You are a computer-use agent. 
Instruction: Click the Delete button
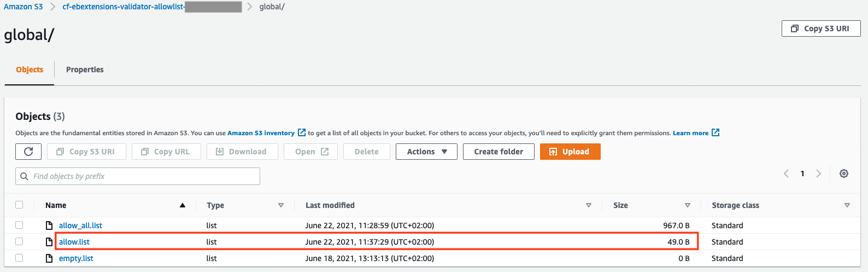coord(366,152)
